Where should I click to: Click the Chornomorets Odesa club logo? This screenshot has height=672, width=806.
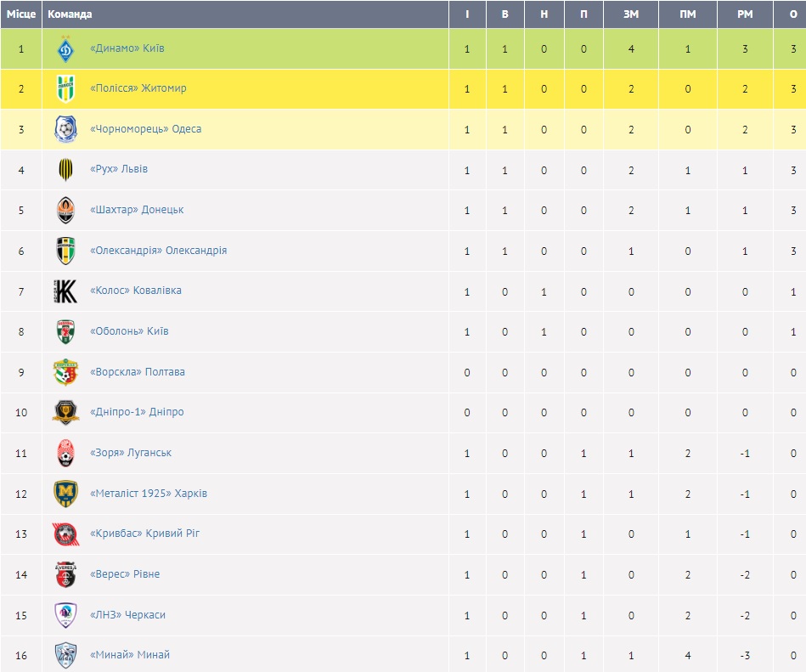tap(66, 129)
